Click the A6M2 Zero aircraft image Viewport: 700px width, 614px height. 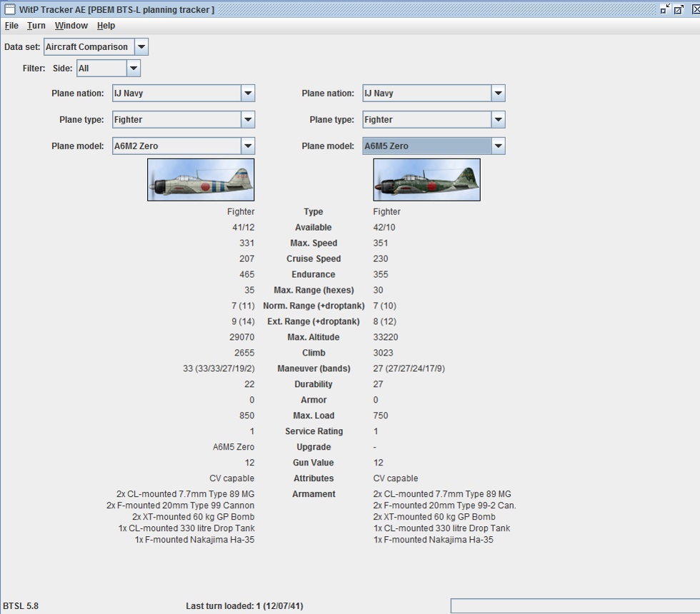coord(201,180)
